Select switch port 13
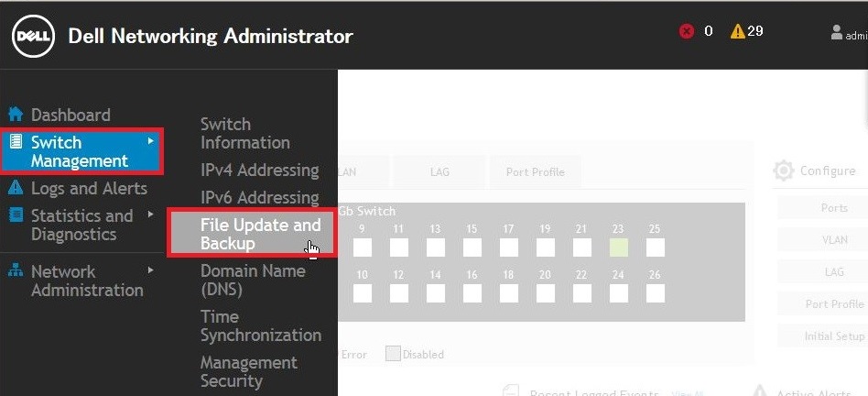Viewport: 868px width, 396px height. click(x=436, y=247)
